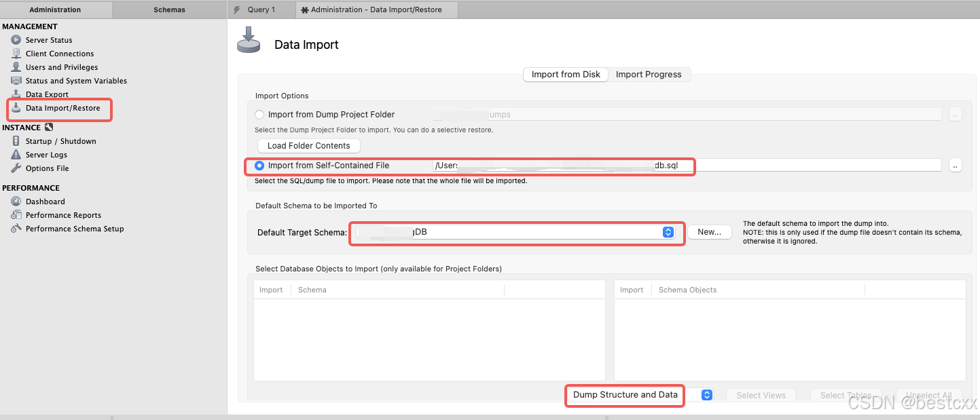This screenshot has height=420, width=980.
Task: Switch to Import Progress tab
Action: click(x=649, y=75)
